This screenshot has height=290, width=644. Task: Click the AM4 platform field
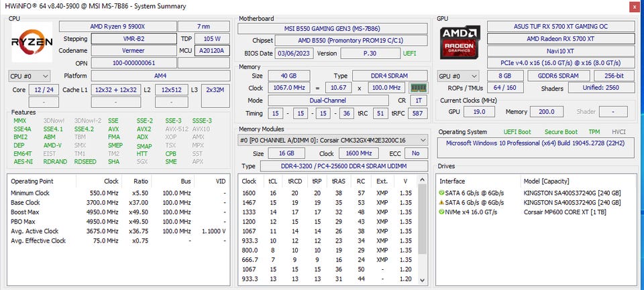[x=160, y=76]
